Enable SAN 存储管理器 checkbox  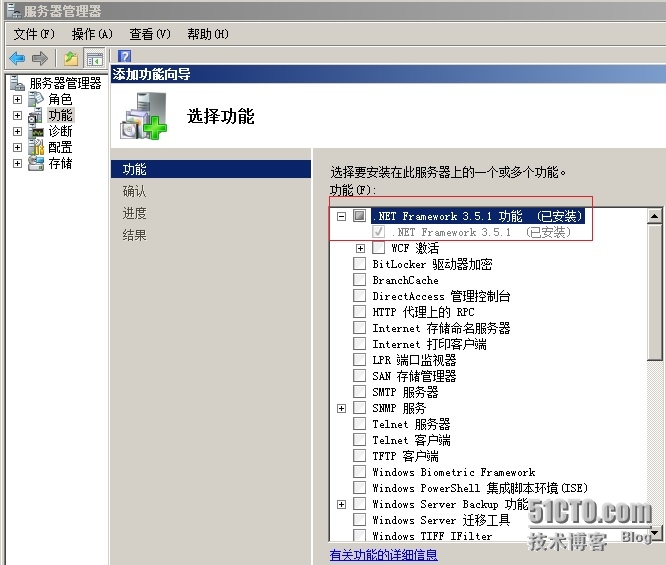[x=359, y=376]
